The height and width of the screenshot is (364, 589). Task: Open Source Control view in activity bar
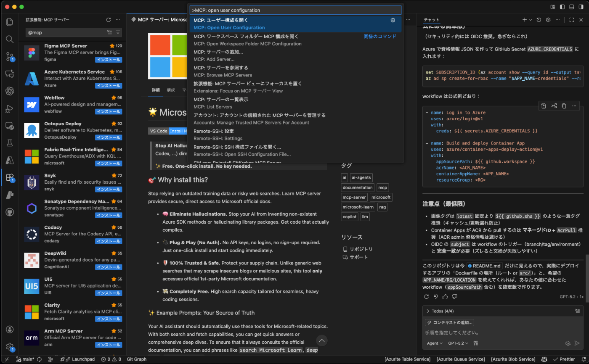pyautogui.click(x=9, y=57)
